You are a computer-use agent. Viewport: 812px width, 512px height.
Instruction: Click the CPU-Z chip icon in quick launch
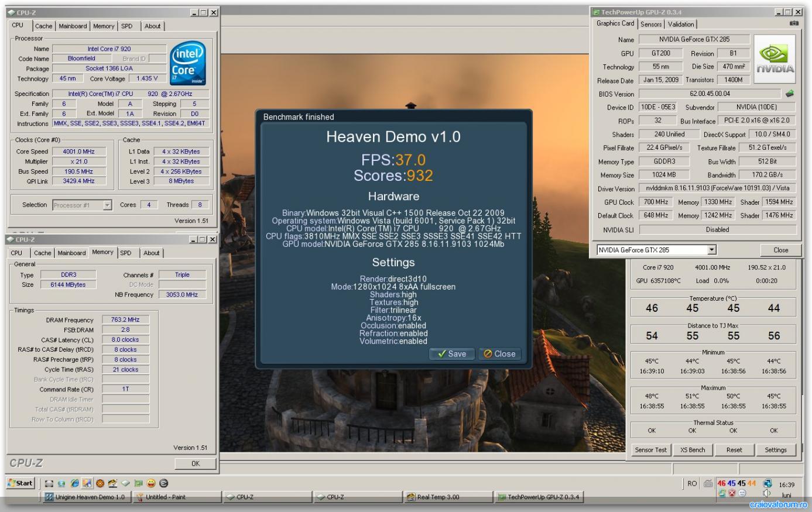(125, 483)
